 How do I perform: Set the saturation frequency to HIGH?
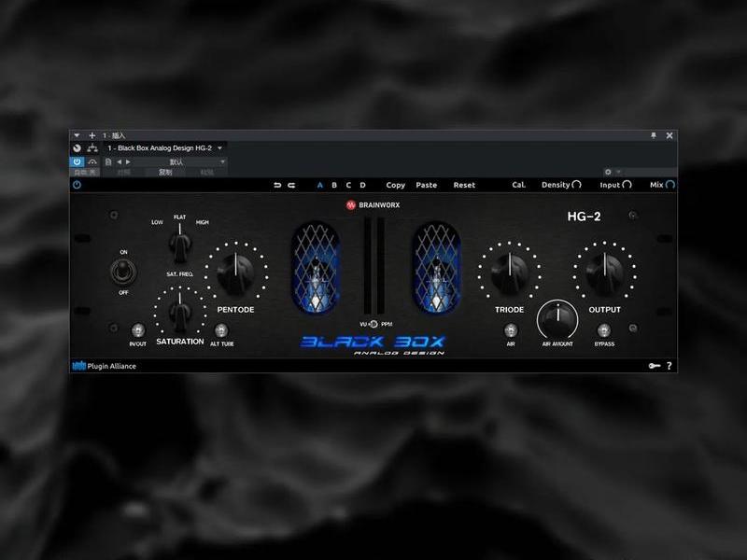[203, 222]
